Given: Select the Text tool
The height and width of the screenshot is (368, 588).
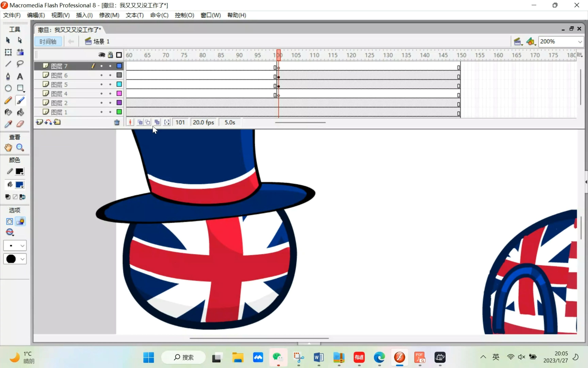Looking at the screenshot, I should tap(20, 76).
